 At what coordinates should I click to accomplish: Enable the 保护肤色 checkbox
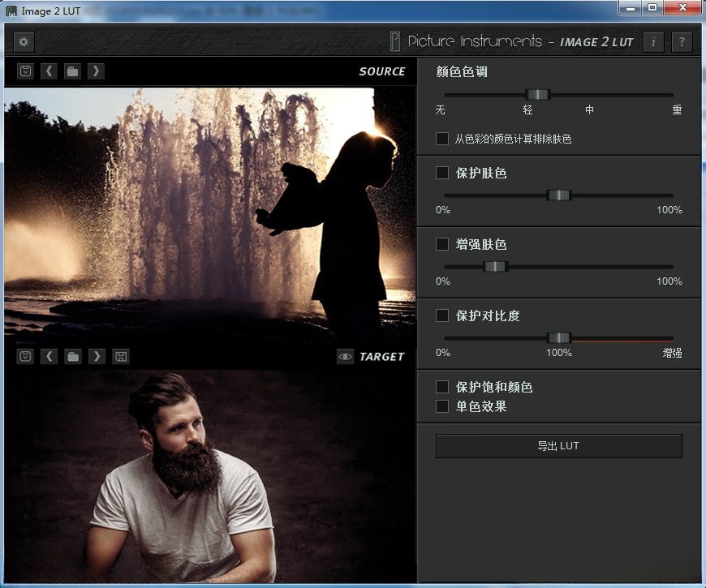click(442, 173)
